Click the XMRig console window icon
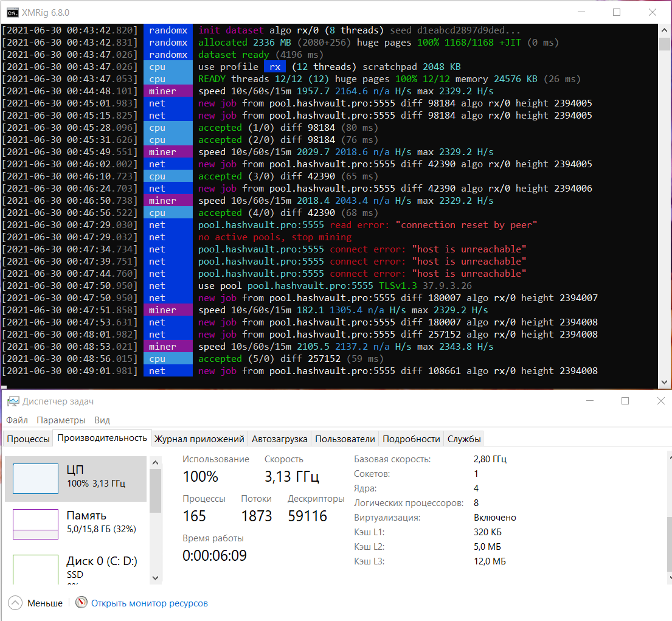 12,12
